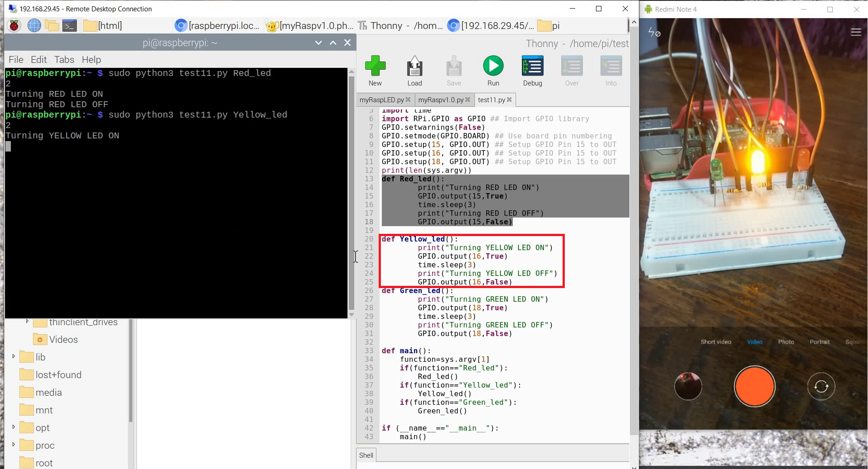Expand the lib folder in the file tree

tap(14, 357)
